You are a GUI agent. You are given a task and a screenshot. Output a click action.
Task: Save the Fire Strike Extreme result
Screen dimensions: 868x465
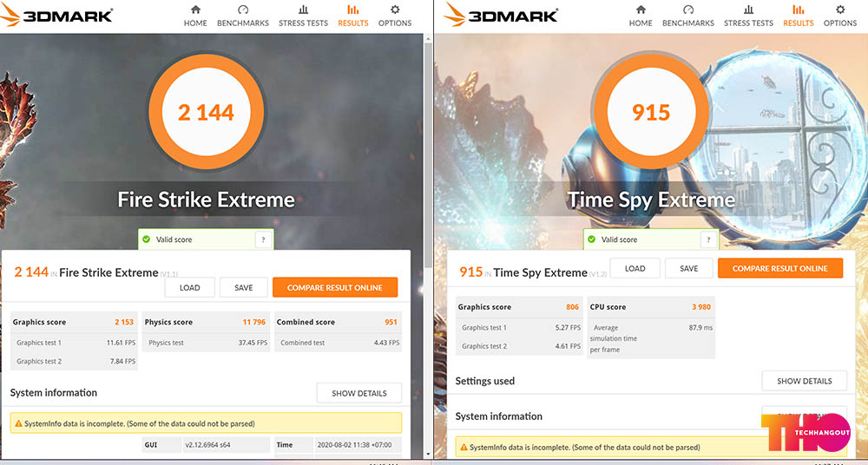244,287
